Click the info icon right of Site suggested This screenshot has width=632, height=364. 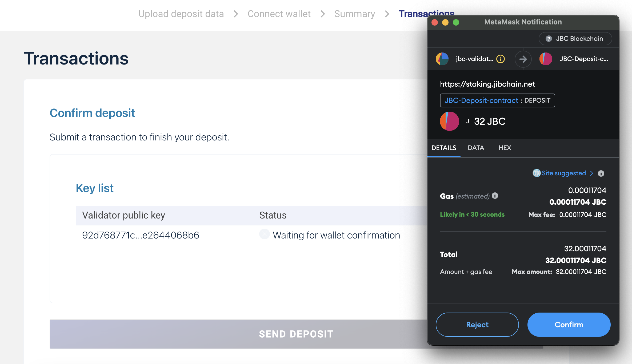point(601,173)
